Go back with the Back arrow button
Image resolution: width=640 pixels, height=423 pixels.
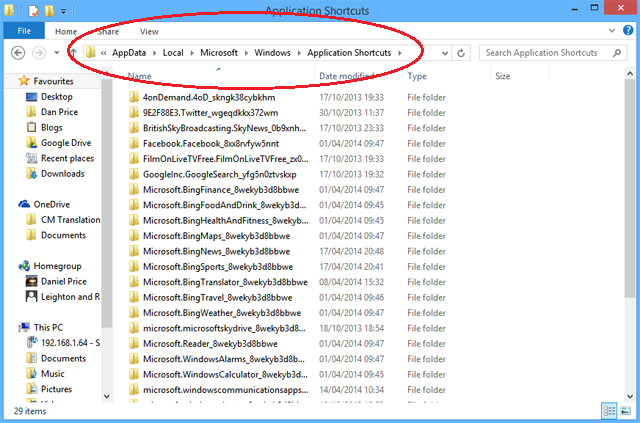18,53
